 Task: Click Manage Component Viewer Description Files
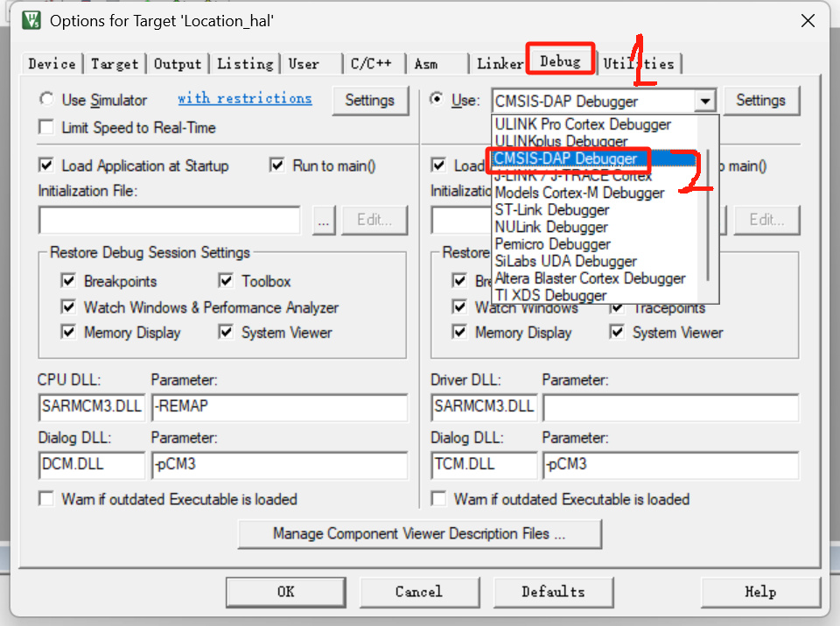click(x=419, y=534)
